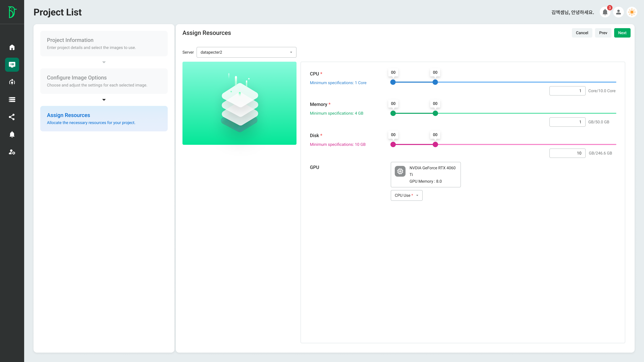644x362 pixels.
Task: Click the right CPU slider handle
Action: pyautogui.click(x=435, y=82)
